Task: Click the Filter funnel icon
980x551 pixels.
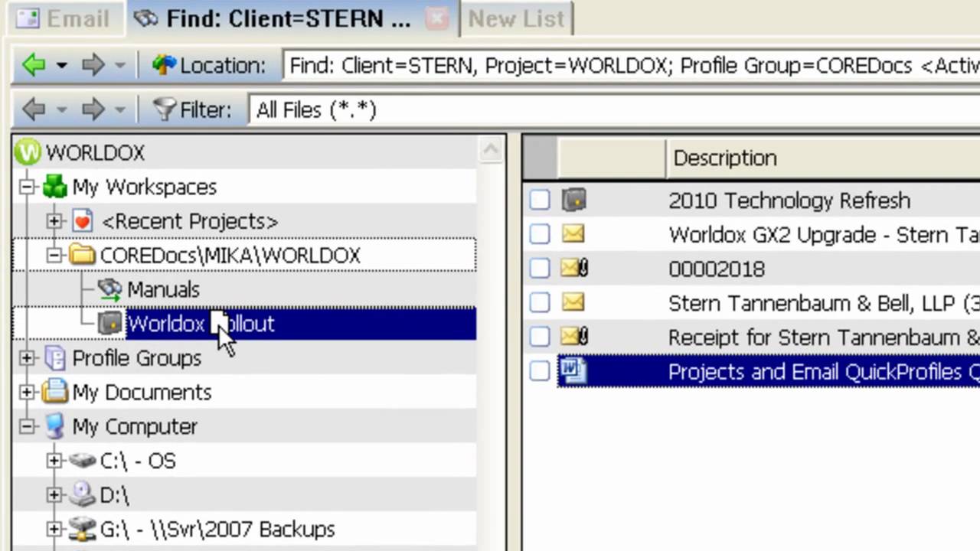Action: [x=164, y=109]
